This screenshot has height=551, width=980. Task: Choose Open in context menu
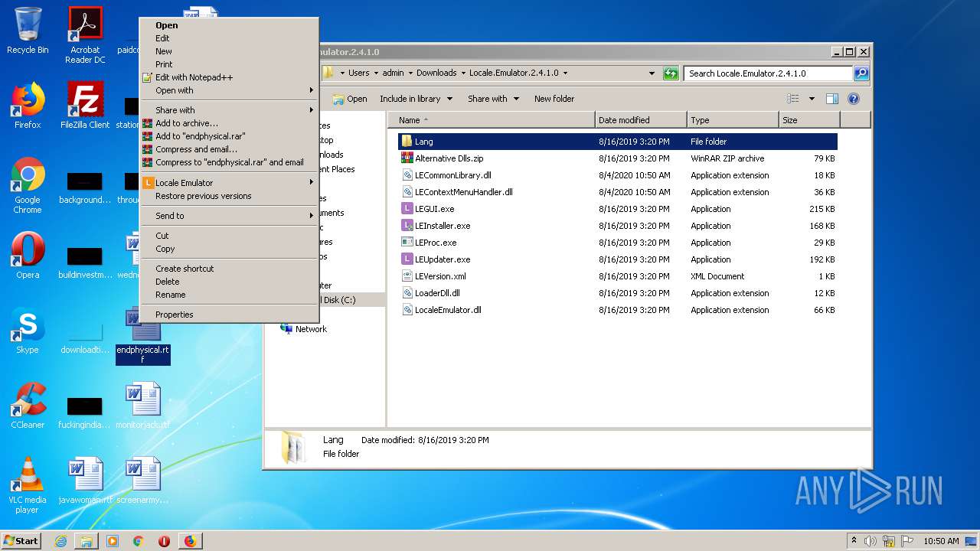(x=229, y=25)
